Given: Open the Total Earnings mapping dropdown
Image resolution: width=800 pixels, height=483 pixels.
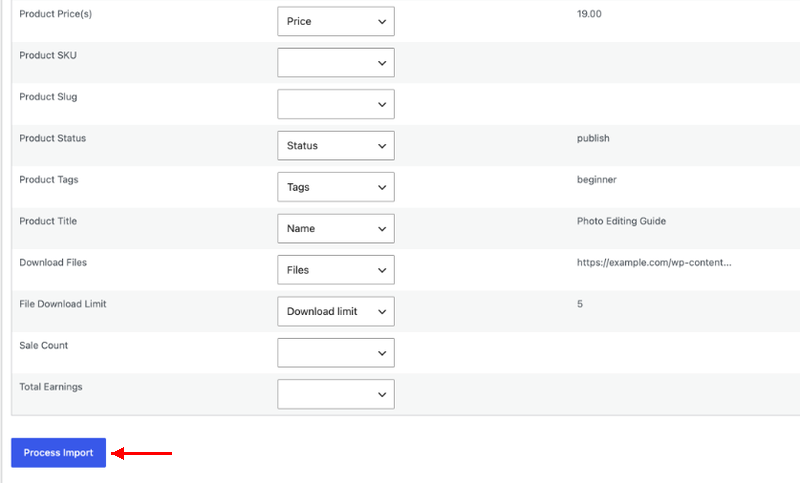Looking at the screenshot, I should [336, 394].
